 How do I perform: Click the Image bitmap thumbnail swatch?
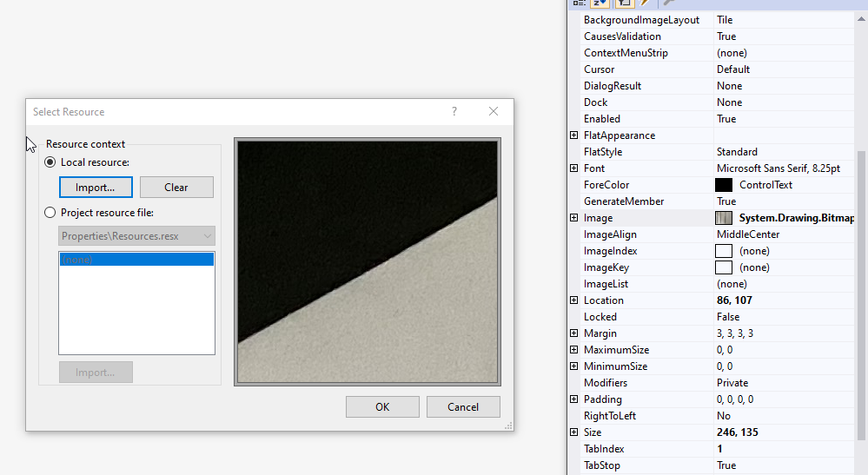pos(724,218)
